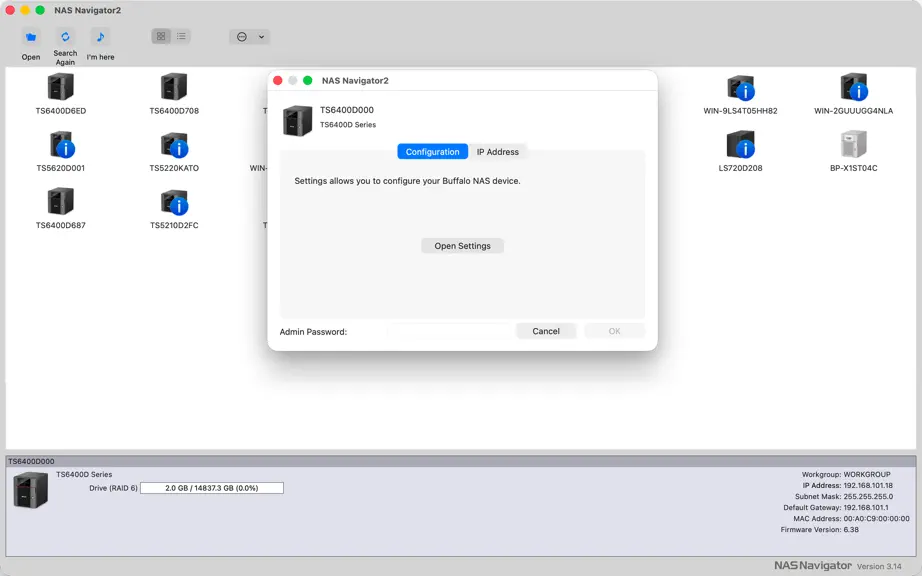Open the ellipsis action menu dropdown
The width and height of the screenshot is (922, 576).
pos(249,37)
